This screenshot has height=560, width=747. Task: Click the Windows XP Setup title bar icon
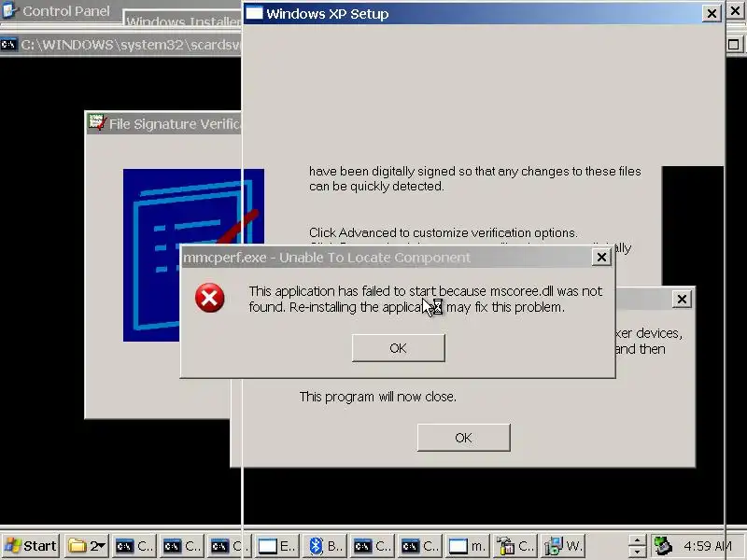coord(254,13)
